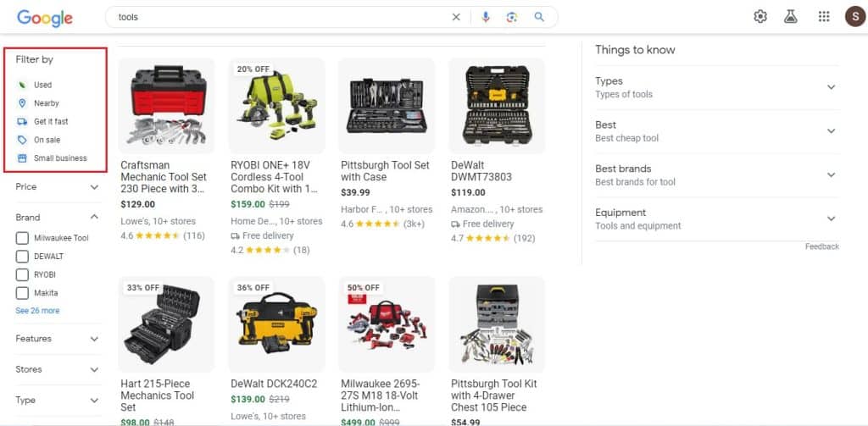Open the account avatar with letter S

coord(854,17)
